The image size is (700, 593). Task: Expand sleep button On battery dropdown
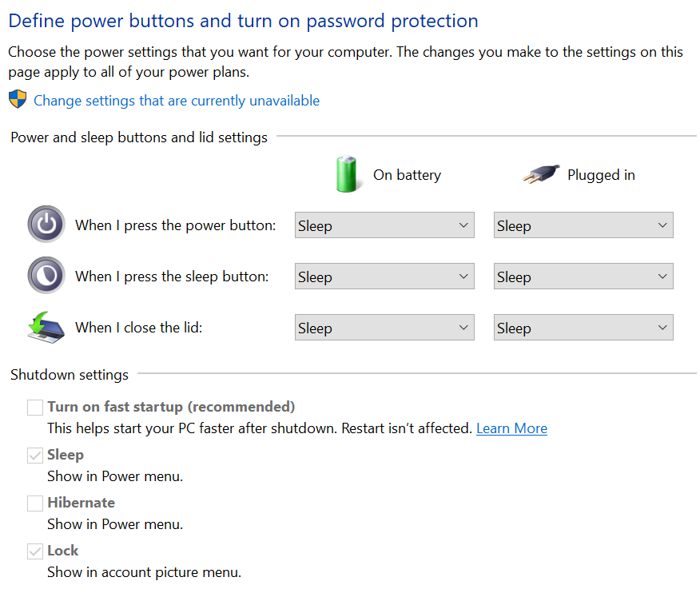(x=384, y=277)
